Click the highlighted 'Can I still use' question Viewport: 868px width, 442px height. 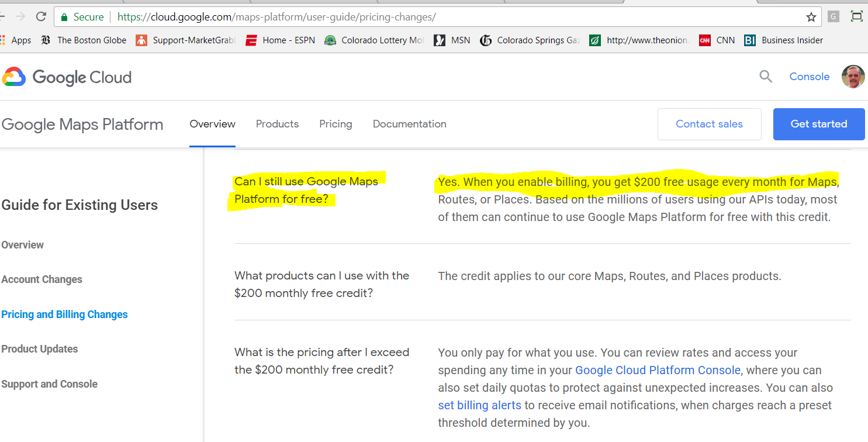point(306,191)
